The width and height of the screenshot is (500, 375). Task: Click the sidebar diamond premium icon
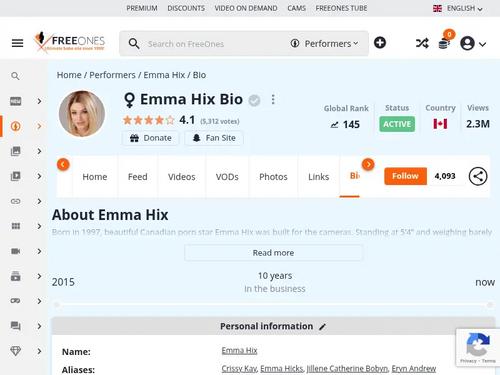point(16,351)
